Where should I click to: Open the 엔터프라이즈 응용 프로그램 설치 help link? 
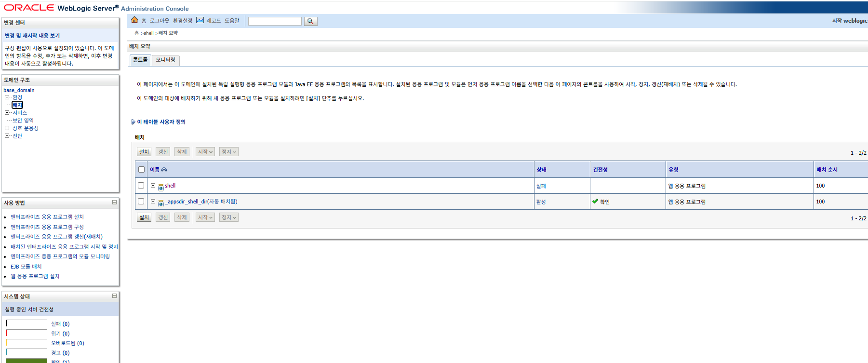47,217
